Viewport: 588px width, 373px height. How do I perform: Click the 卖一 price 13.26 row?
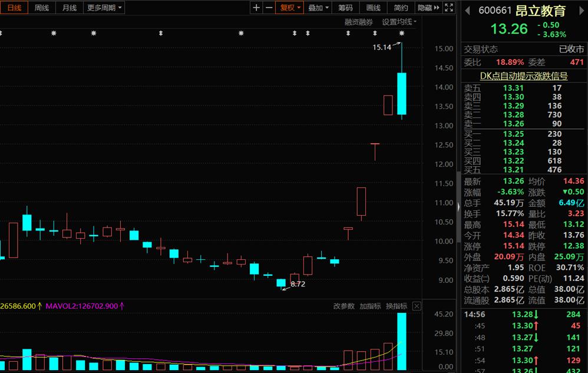524,124
